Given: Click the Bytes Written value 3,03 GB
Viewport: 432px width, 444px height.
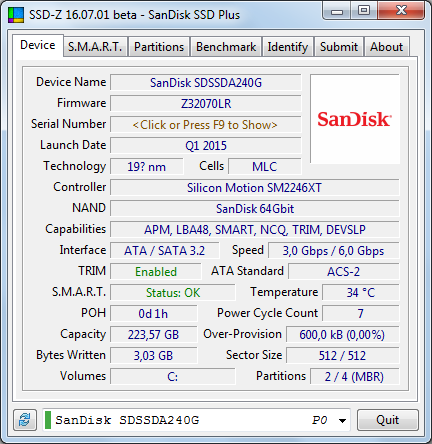Looking at the screenshot, I should [x=154, y=356].
